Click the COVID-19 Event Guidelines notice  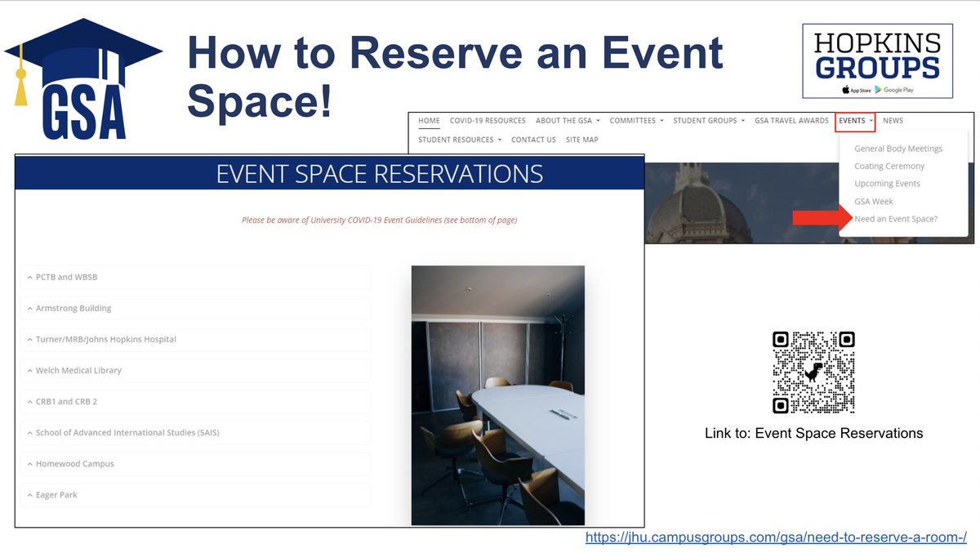pos(379,220)
